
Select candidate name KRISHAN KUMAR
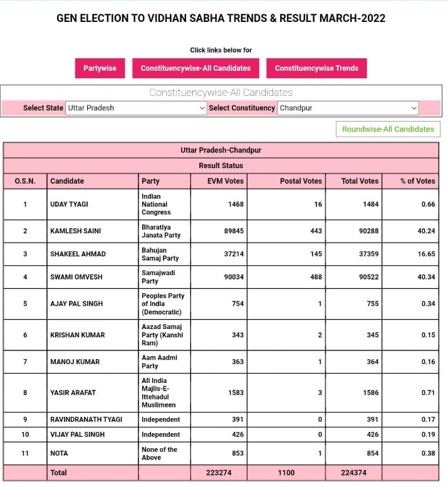78,335
